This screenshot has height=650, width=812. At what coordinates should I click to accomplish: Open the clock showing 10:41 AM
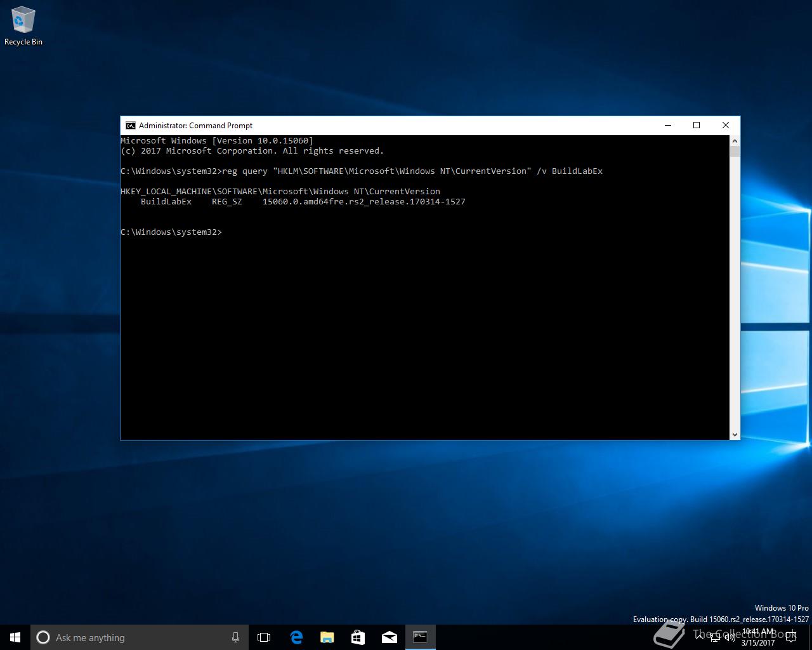click(758, 637)
